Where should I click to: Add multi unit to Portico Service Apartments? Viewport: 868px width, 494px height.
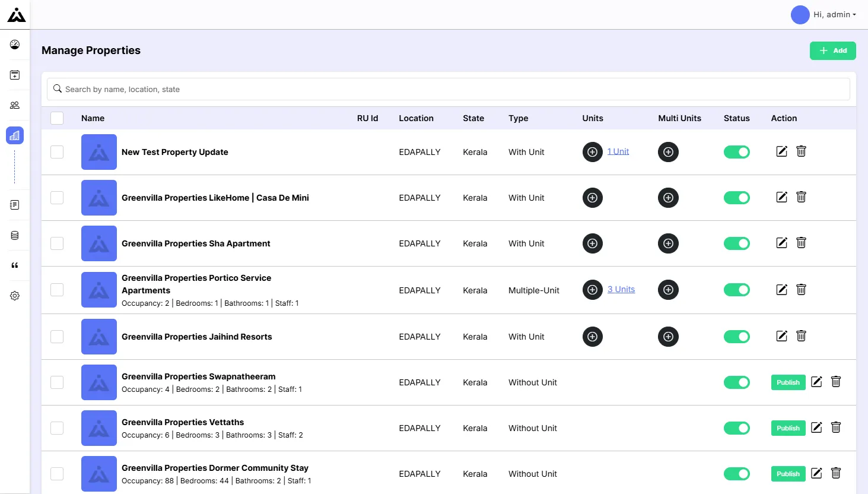(x=668, y=290)
